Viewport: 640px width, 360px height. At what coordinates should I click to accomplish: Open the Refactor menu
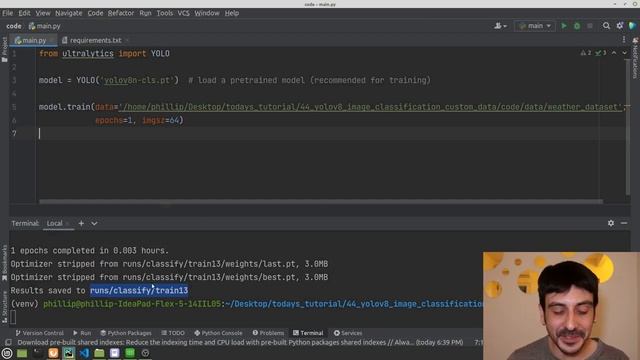(121, 13)
